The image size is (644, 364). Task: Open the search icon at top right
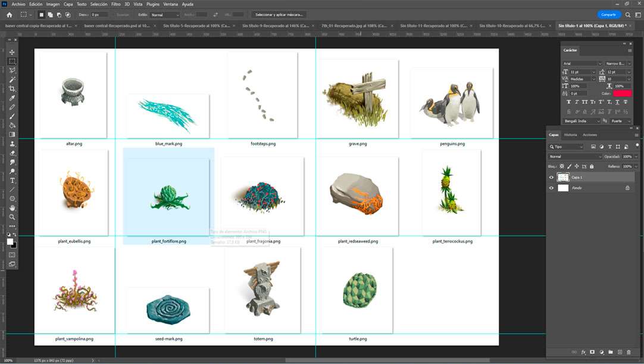[628, 14]
